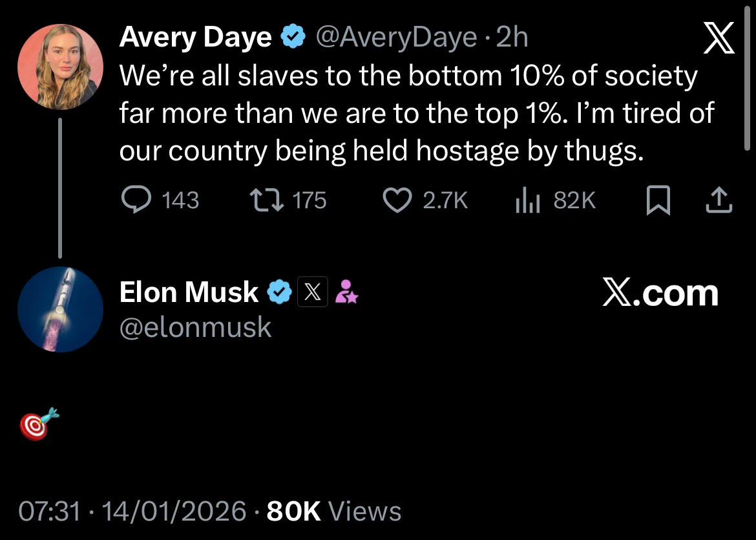Click the 2h post timestamp
The image size is (756, 540).
512,38
